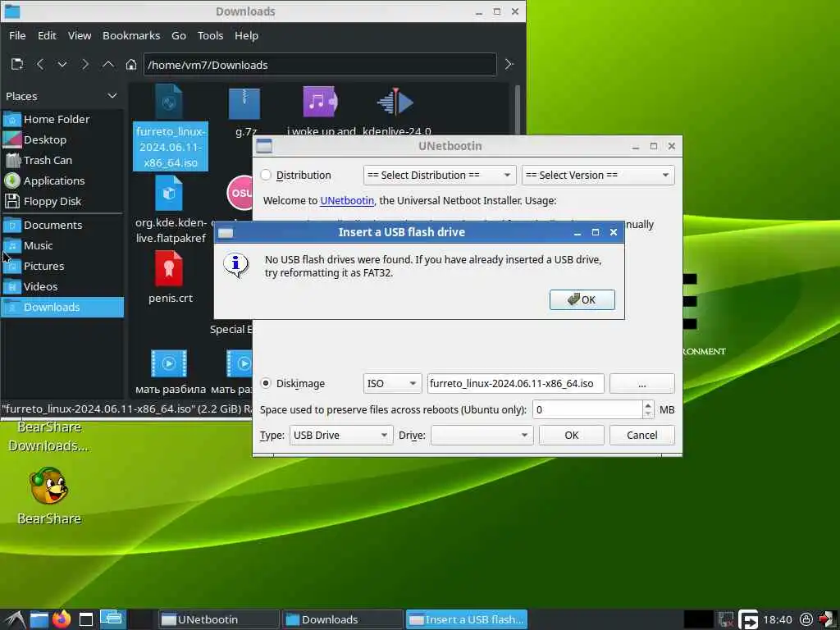Click the home icon in file manager toolbar
Viewport: 840px width, 630px height.
click(130, 64)
